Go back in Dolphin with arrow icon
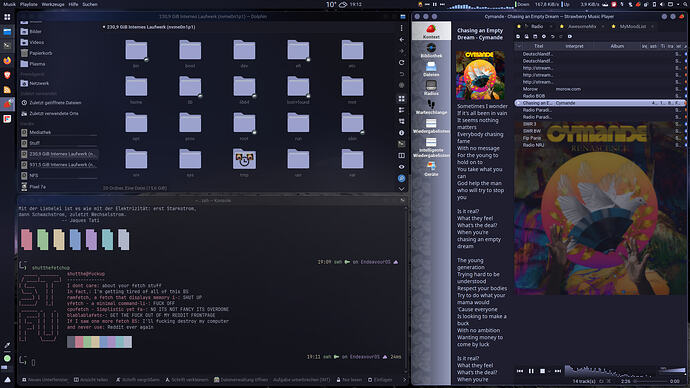 click(401, 40)
